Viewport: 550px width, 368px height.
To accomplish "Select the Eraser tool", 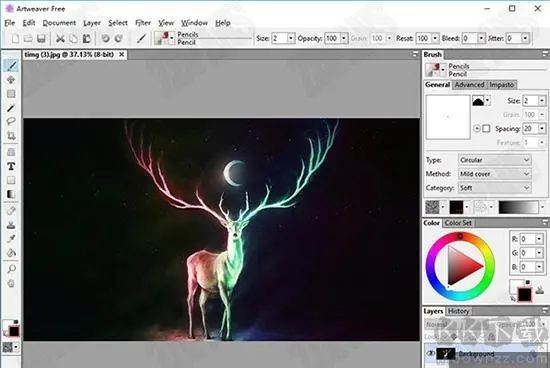I will tap(11, 210).
